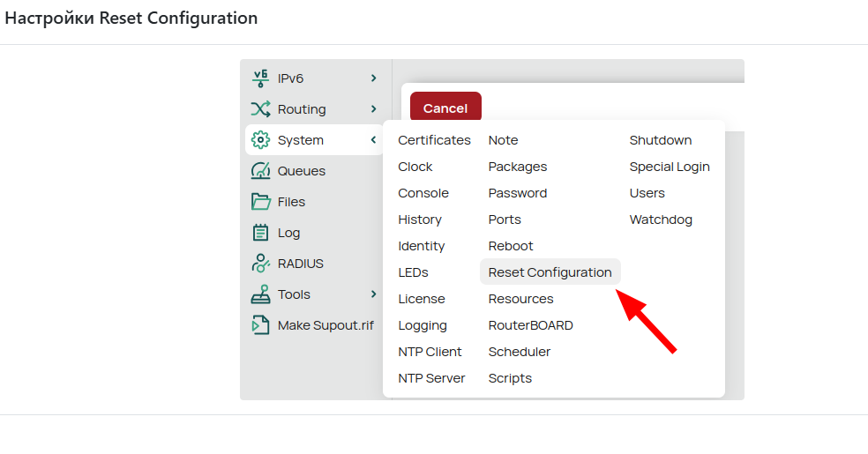Select Reset Configuration from System menu

click(550, 272)
